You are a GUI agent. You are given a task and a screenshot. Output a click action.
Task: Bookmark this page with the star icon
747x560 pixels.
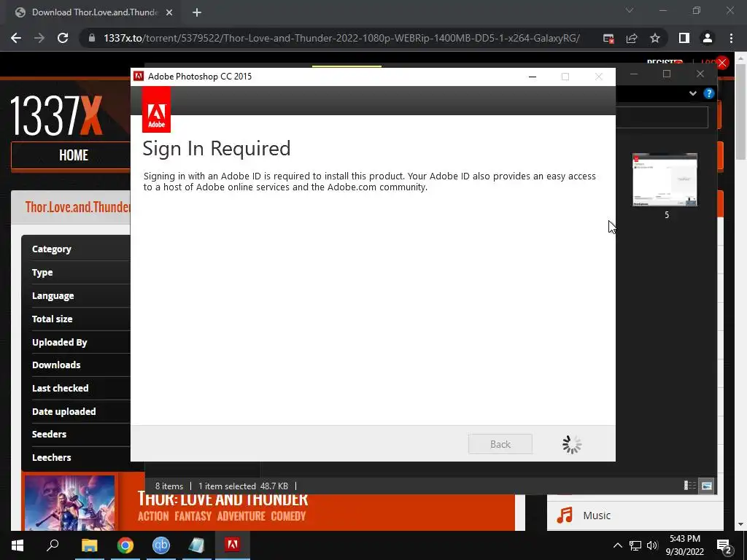(x=655, y=38)
